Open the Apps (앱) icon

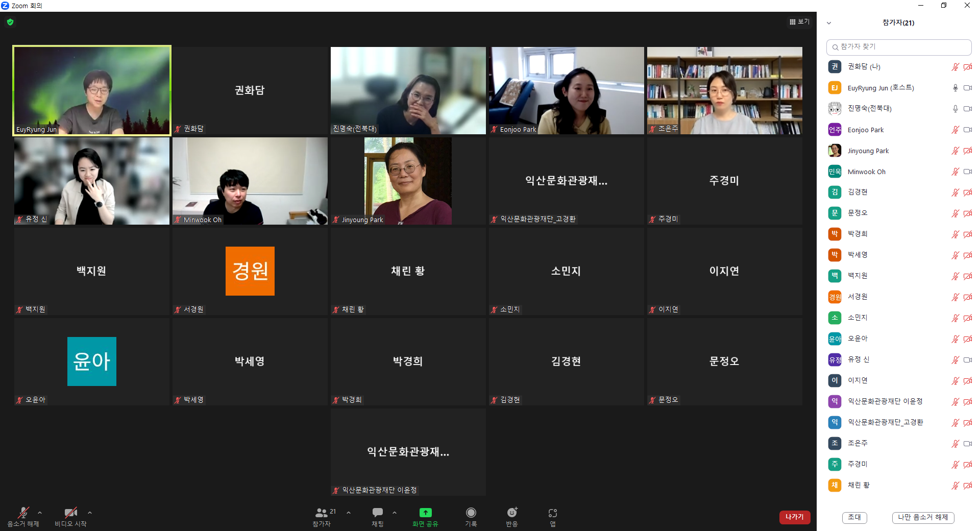[552, 513]
